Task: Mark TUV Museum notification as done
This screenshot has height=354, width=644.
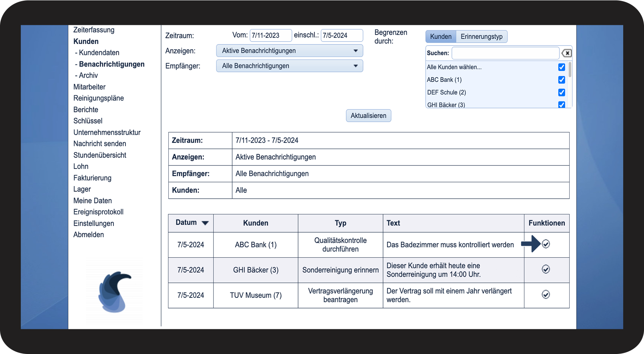Action: [546, 295]
